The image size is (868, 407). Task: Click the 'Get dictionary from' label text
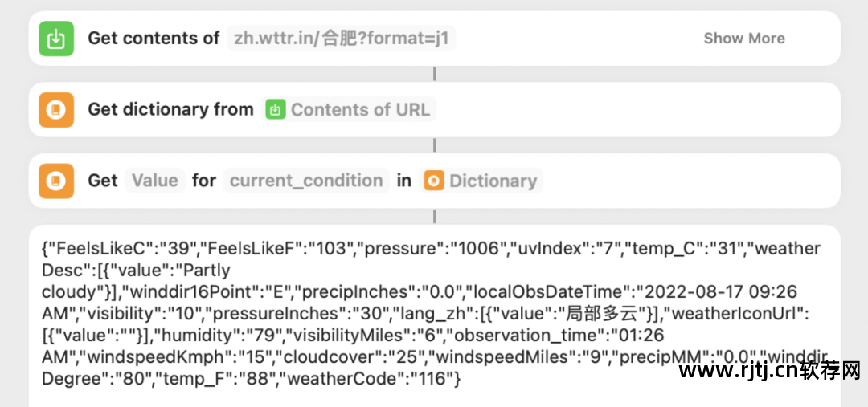coord(170,110)
